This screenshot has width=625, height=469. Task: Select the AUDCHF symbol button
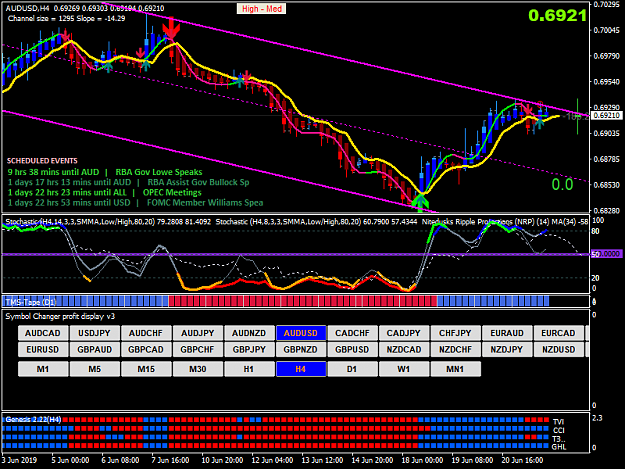coord(146,333)
